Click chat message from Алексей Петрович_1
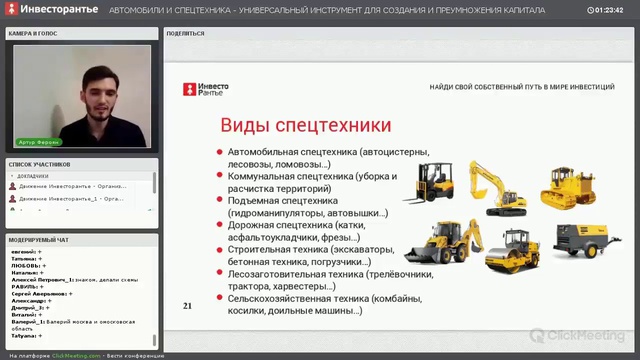 tap(75, 280)
